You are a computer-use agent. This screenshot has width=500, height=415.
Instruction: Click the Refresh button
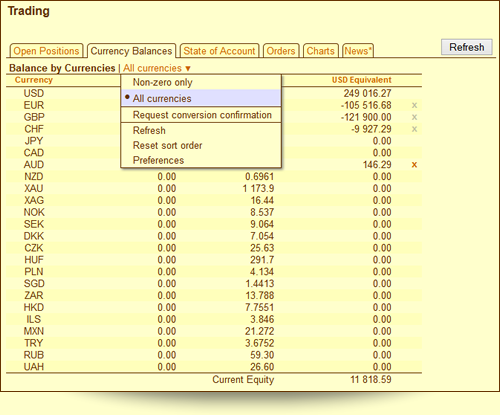[x=467, y=47]
